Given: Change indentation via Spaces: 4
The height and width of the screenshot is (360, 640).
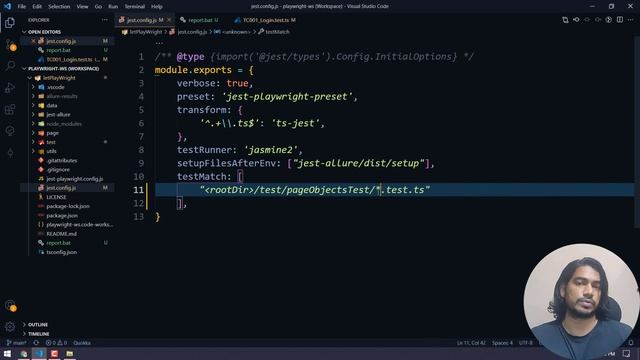Looking at the screenshot, I should click(502, 343).
